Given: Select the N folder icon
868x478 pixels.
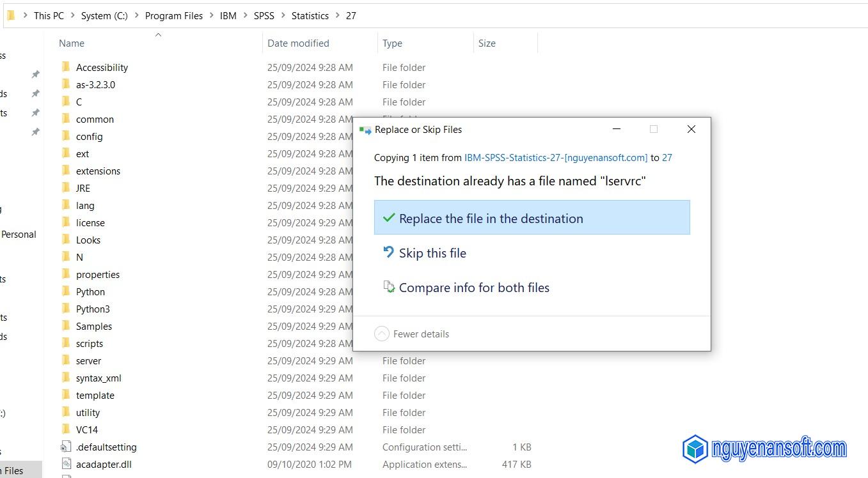Looking at the screenshot, I should [x=66, y=257].
